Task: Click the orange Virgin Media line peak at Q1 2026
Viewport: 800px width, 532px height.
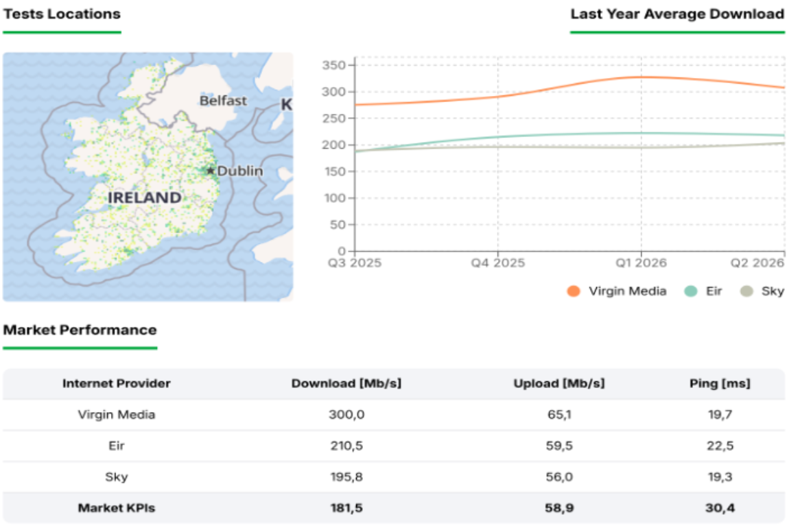Action: click(641, 77)
